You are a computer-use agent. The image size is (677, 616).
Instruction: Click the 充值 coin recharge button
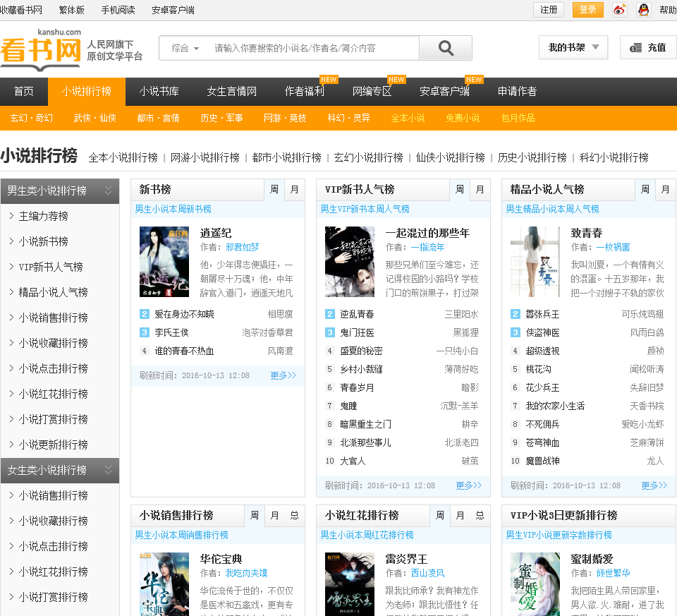649,47
